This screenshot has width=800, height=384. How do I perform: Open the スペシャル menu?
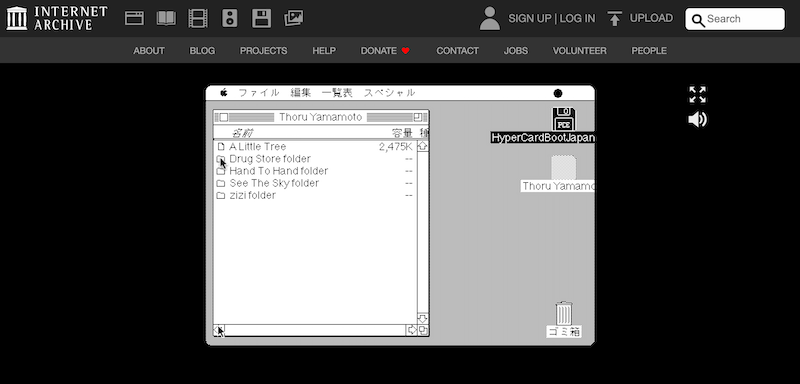pyautogui.click(x=389, y=93)
